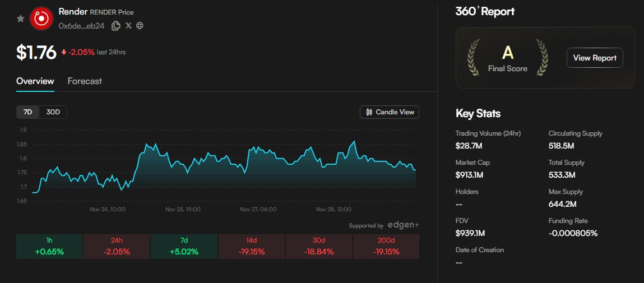Switch to the Overview tab
Image resolution: width=644 pixels, height=283 pixels.
pos(35,81)
